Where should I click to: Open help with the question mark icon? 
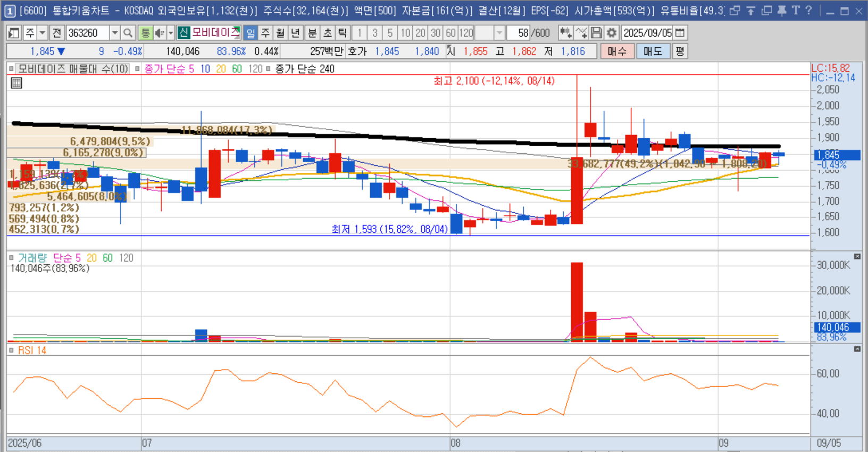[808, 11]
